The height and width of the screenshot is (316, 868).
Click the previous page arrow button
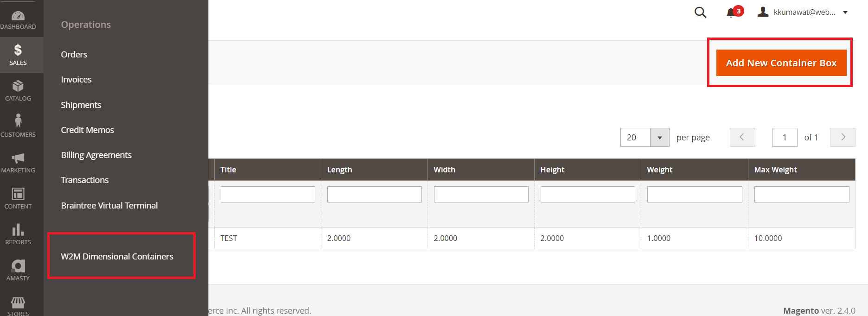(x=742, y=137)
